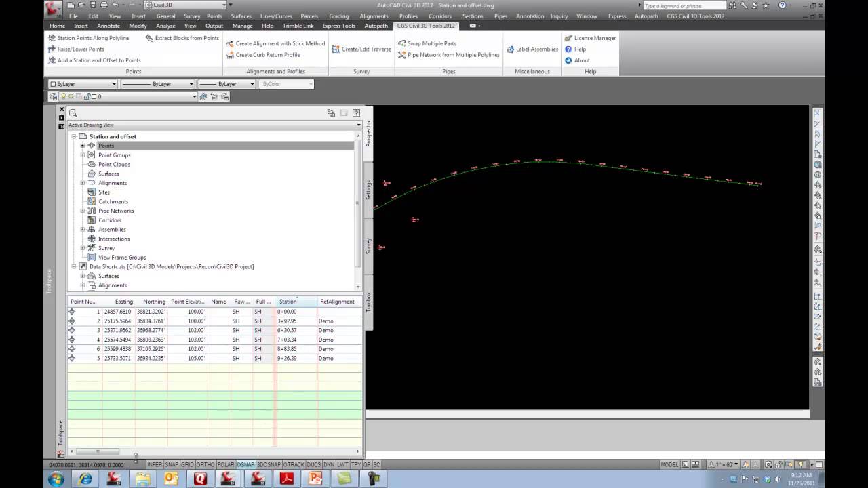Click the Toolspace search magnifier icon
The width and height of the screenshot is (868, 488).
click(73, 113)
